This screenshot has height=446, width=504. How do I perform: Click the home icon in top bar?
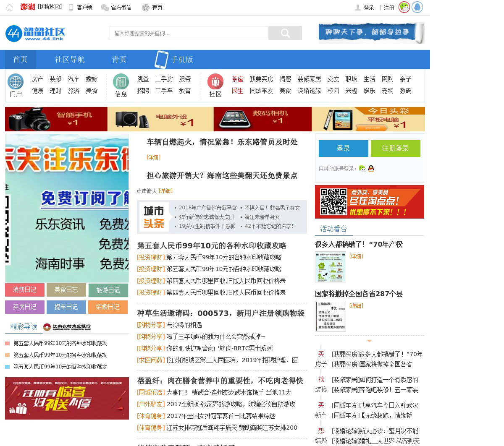pyautogui.click(x=9, y=8)
